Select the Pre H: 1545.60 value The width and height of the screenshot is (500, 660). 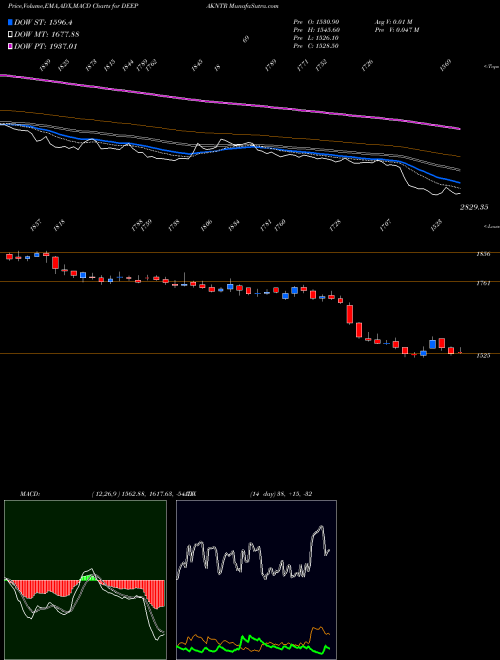point(316,30)
